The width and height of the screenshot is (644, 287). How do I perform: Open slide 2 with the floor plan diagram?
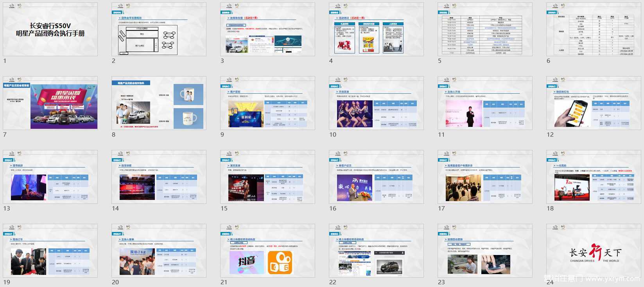pyautogui.click(x=159, y=29)
